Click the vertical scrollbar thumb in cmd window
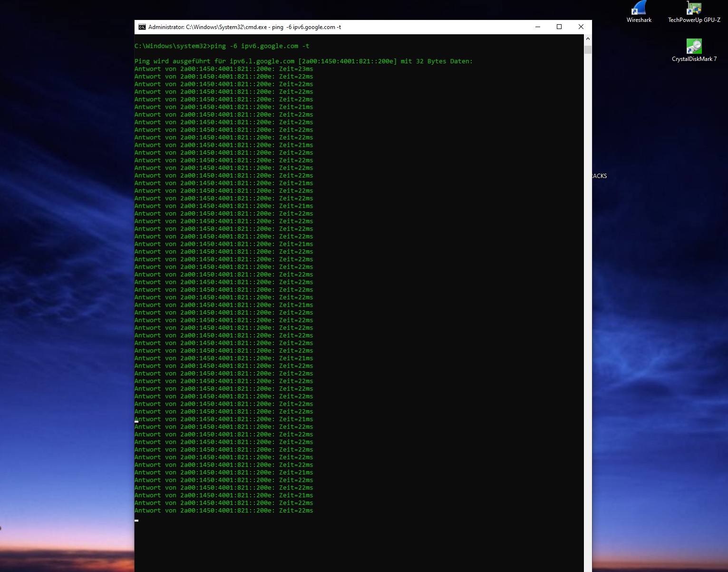The image size is (728, 572). [x=588, y=49]
